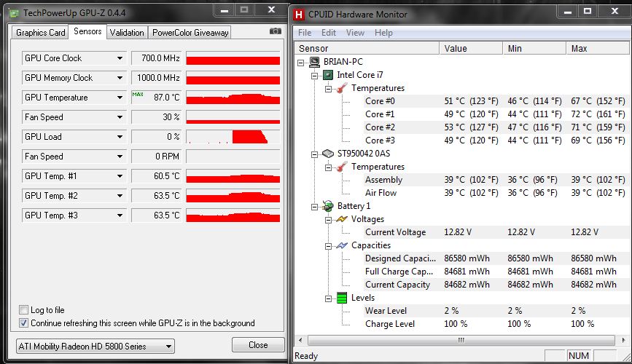Image resolution: width=632 pixels, height=364 pixels.
Task: Click the BRIAN-PC computer icon
Action: point(314,62)
